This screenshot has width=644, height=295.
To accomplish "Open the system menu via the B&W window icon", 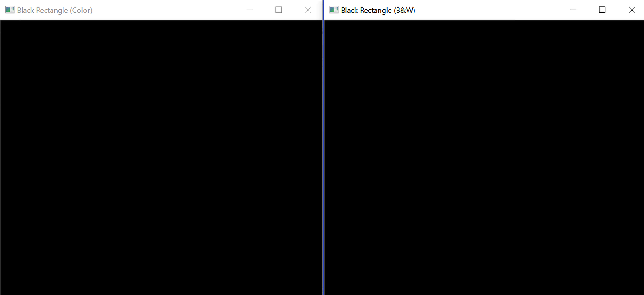I will pos(333,9).
